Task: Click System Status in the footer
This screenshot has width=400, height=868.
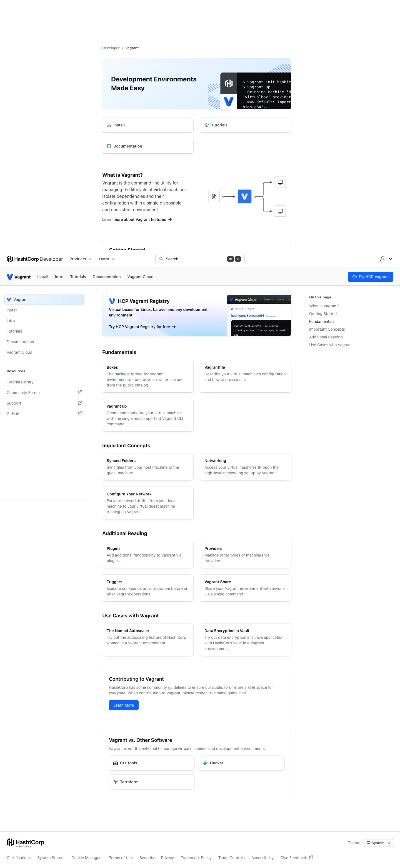Action: pos(50,857)
